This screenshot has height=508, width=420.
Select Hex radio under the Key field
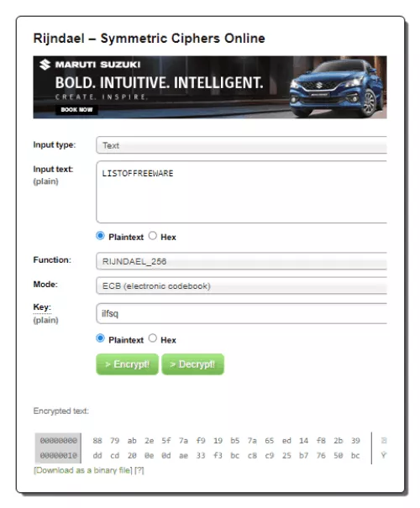click(x=153, y=338)
